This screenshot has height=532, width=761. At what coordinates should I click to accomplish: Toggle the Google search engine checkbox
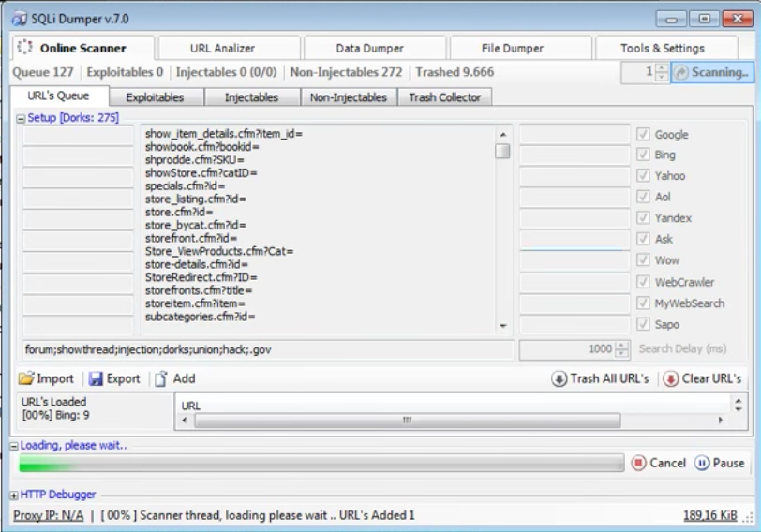(x=643, y=134)
